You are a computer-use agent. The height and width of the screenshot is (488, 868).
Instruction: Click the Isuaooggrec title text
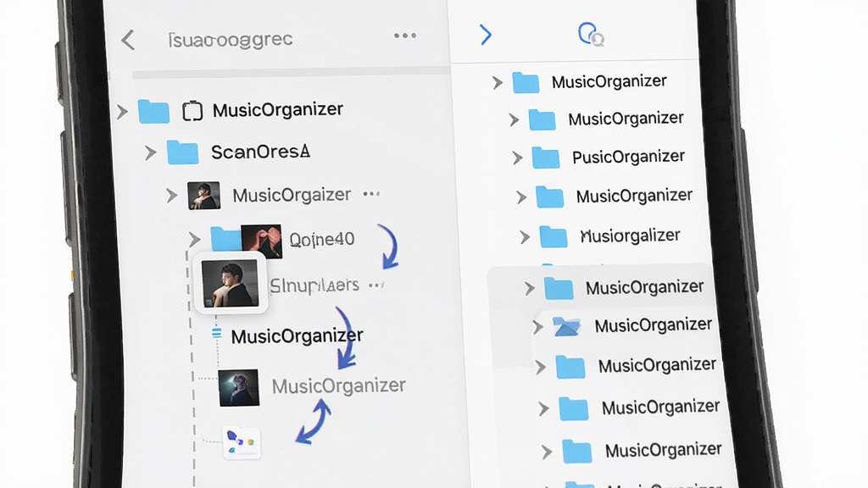tap(231, 39)
